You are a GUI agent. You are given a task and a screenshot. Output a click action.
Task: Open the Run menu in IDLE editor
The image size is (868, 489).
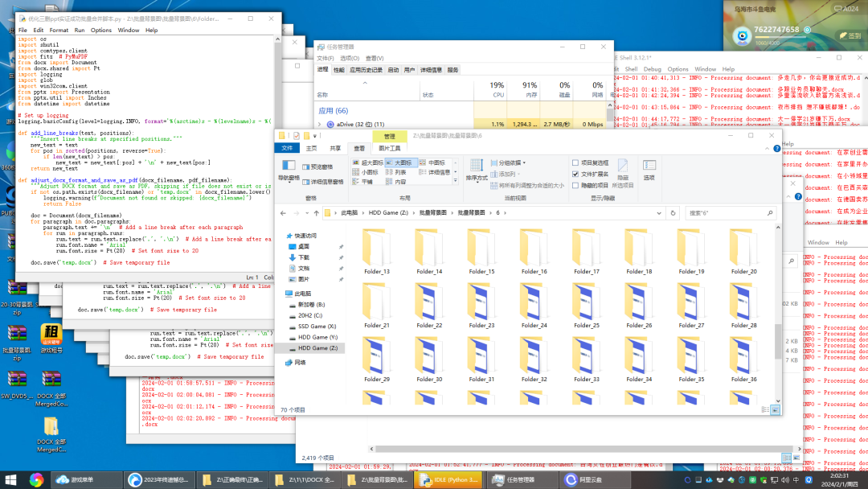coord(80,31)
